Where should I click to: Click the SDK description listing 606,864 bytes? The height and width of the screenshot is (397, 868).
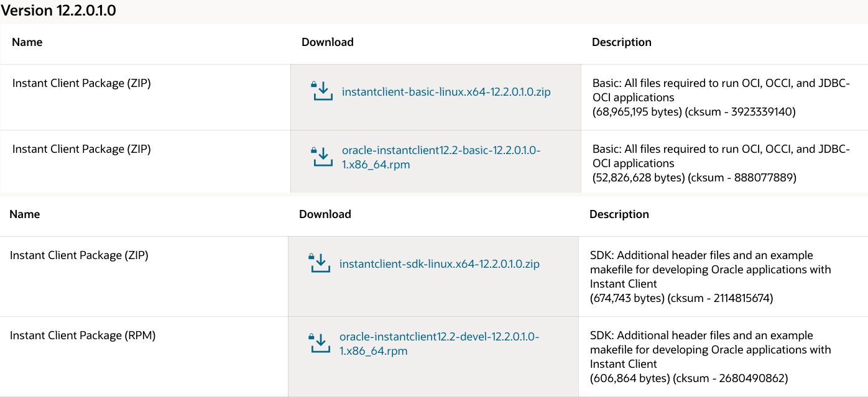pos(688,378)
